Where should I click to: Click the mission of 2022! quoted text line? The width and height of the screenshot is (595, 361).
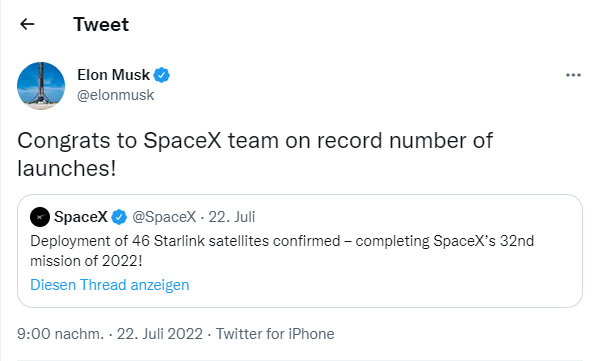click(x=86, y=261)
